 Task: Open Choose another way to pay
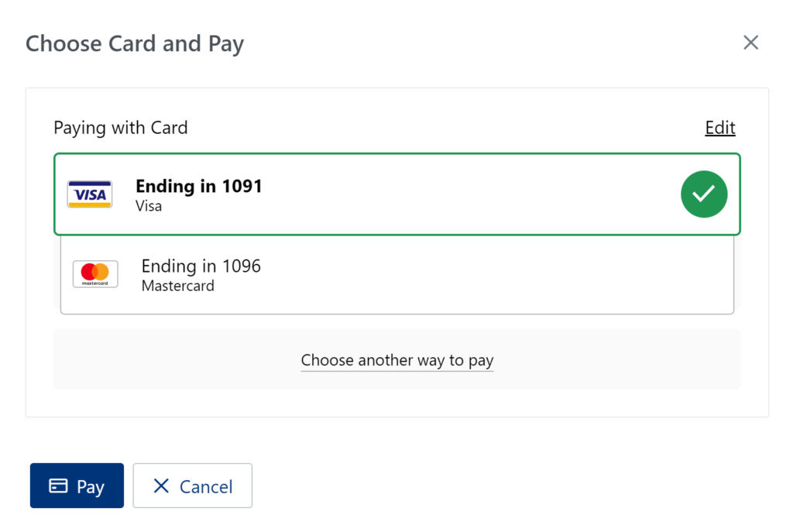[396, 360]
